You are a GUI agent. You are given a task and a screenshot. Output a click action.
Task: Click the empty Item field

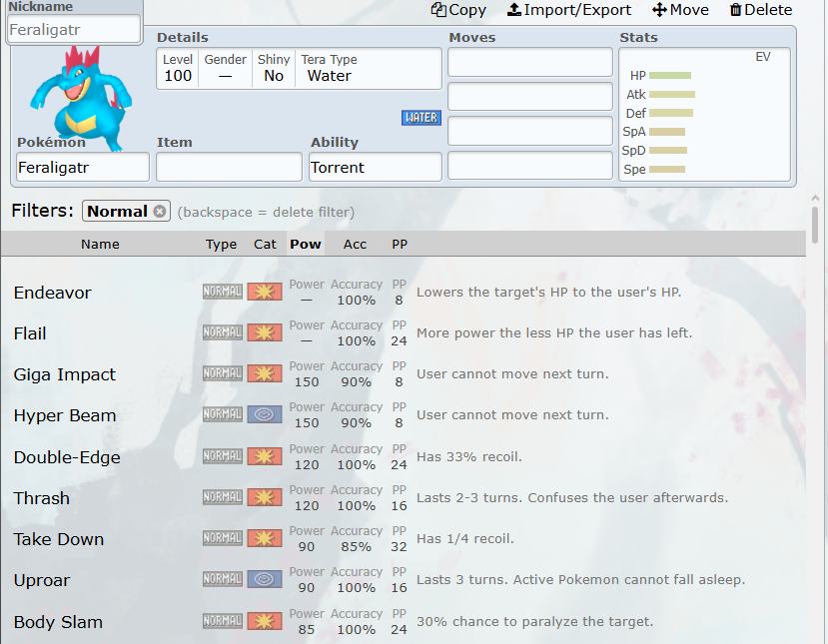click(229, 168)
